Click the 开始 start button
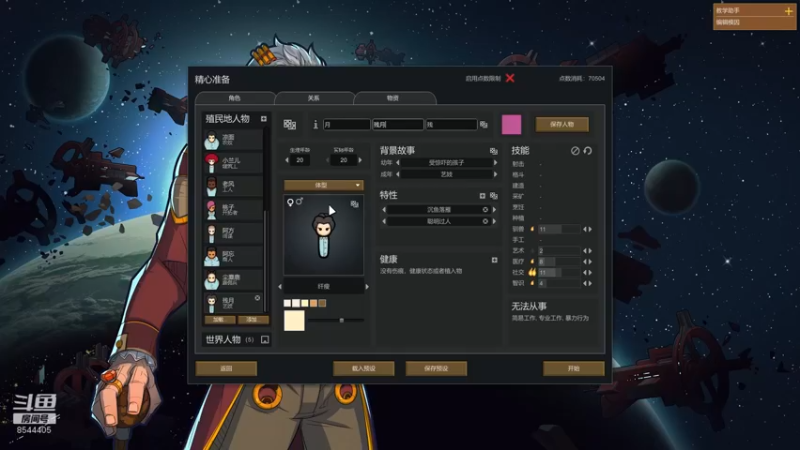Viewport: 800px width, 450px height. (574, 368)
